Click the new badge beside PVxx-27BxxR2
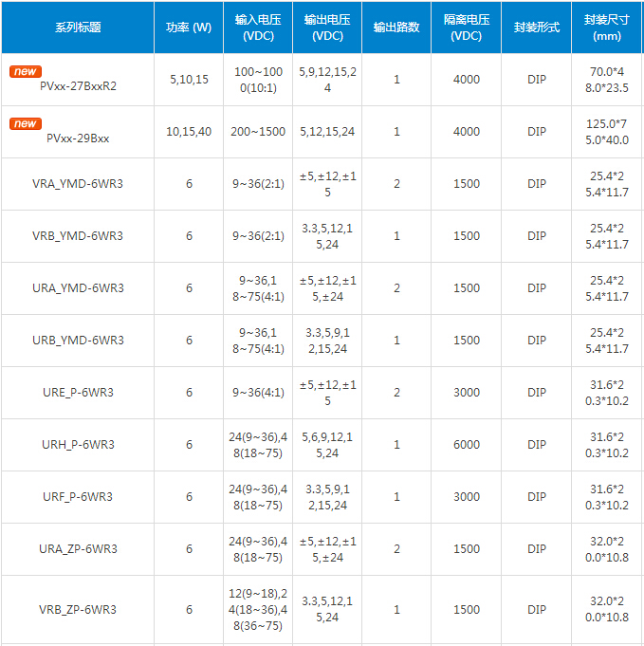This screenshot has height=646, width=644. tap(26, 71)
